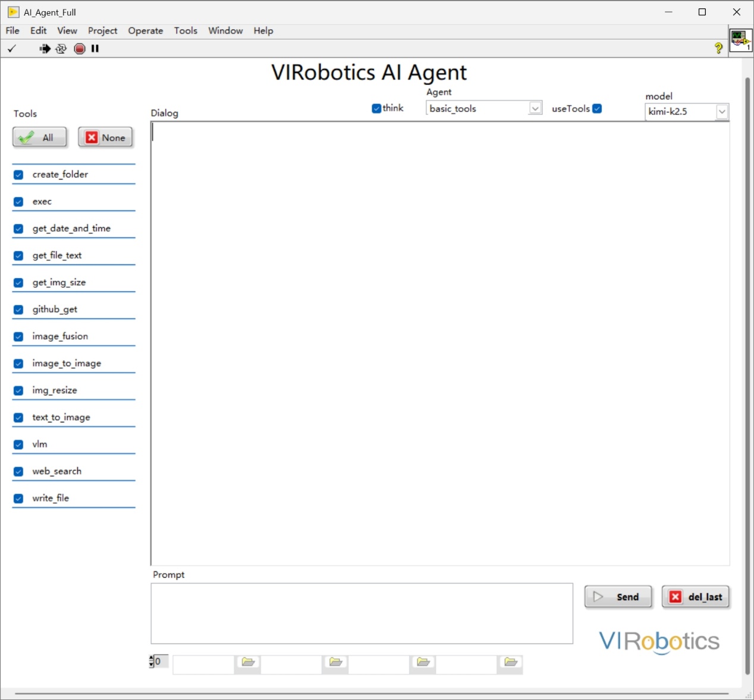Uncheck the web_search tool

(18, 472)
